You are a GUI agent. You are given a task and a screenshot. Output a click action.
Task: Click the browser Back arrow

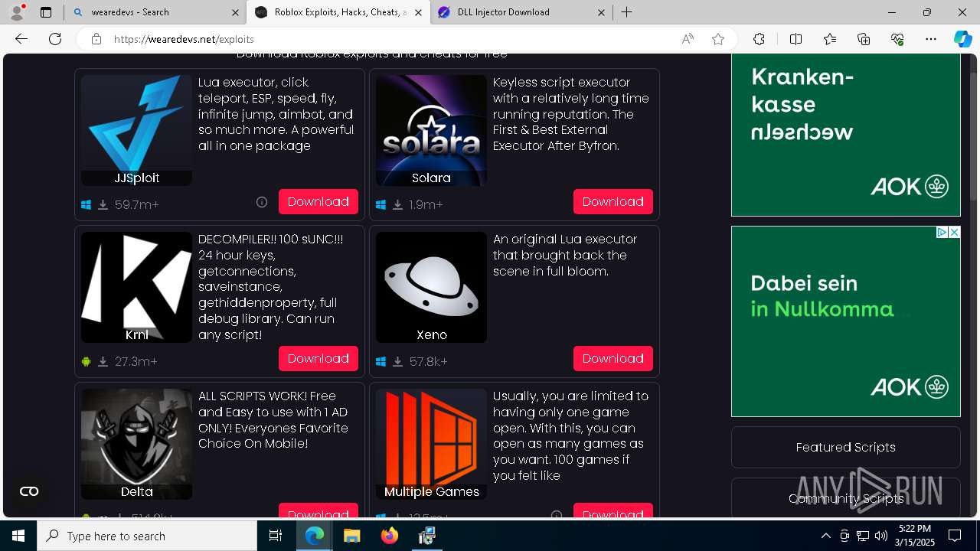[21, 39]
